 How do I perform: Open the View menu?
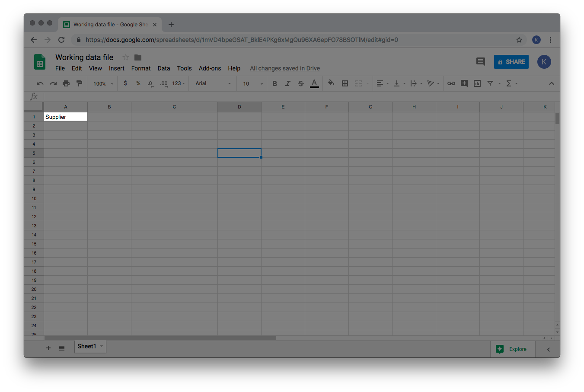(96, 68)
